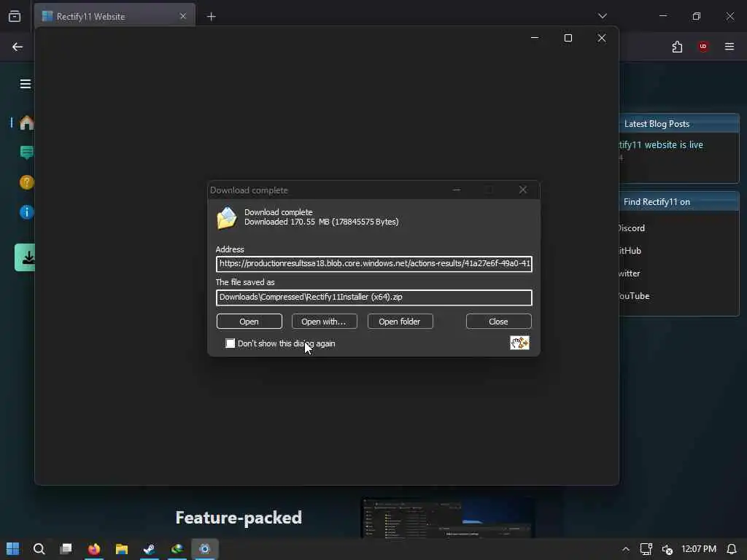
Task: Open Task View on the taskbar
Action: pyautogui.click(x=66, y=549)
